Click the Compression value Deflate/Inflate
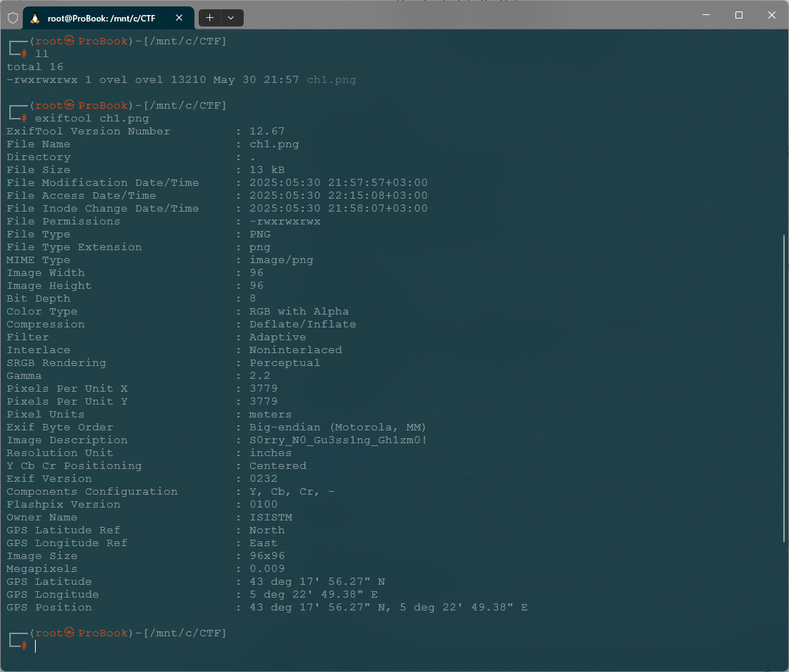 (302, 324)
